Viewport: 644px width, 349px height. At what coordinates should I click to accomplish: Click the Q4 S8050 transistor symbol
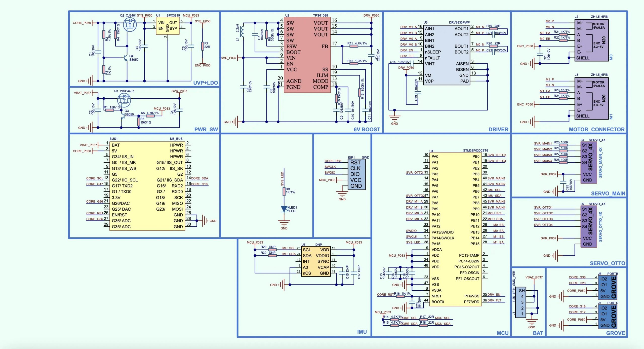coord(125,58)
